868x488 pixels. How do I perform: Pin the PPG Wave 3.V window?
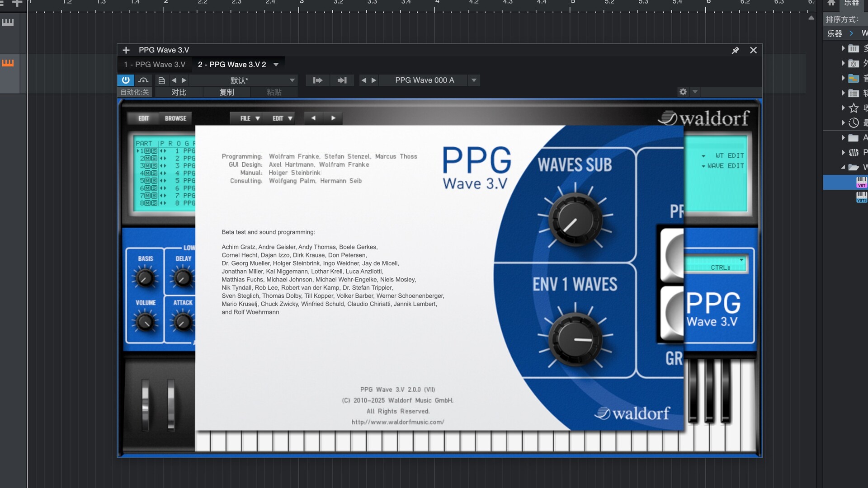click(735, 50)
